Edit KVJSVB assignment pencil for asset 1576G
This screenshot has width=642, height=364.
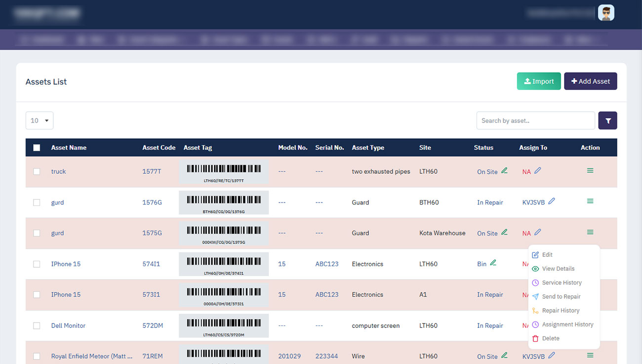pos(552,201)
